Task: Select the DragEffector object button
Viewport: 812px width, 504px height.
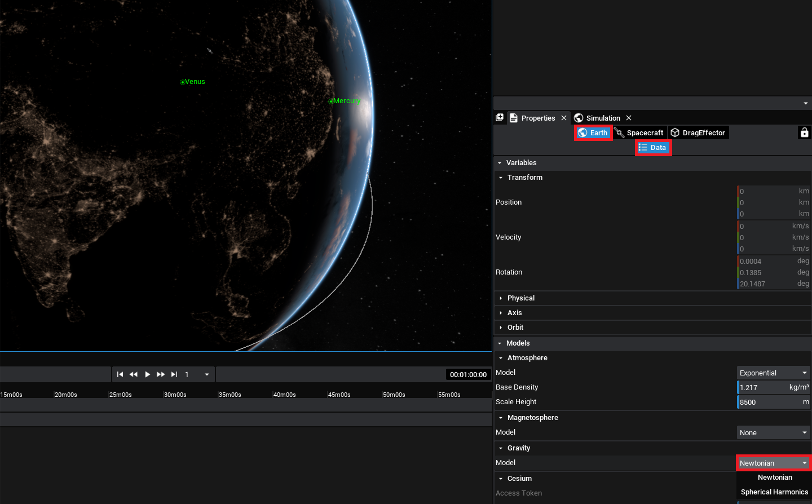Action: pos(698,133)
